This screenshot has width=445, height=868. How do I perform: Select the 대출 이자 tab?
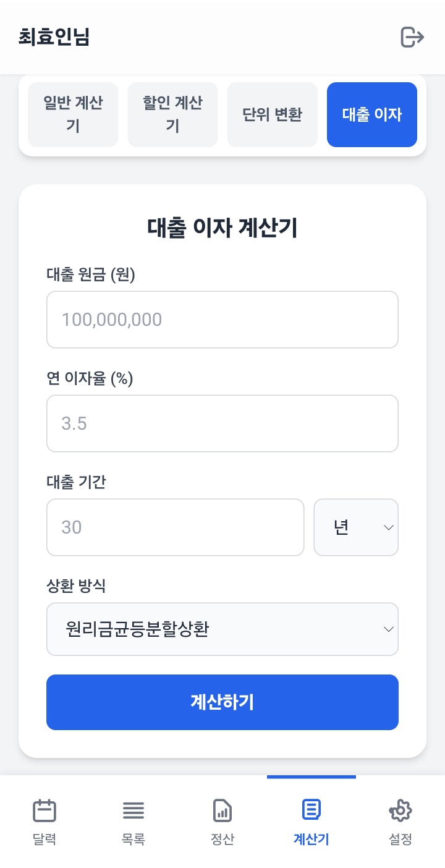coord(372,115)
